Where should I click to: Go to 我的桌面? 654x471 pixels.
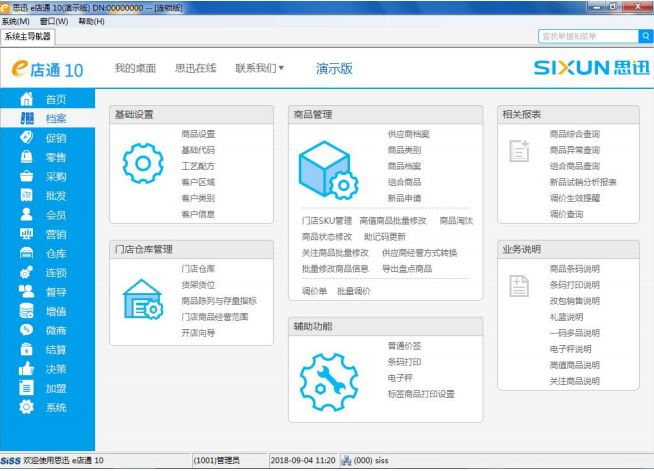(x=135, y=68)
